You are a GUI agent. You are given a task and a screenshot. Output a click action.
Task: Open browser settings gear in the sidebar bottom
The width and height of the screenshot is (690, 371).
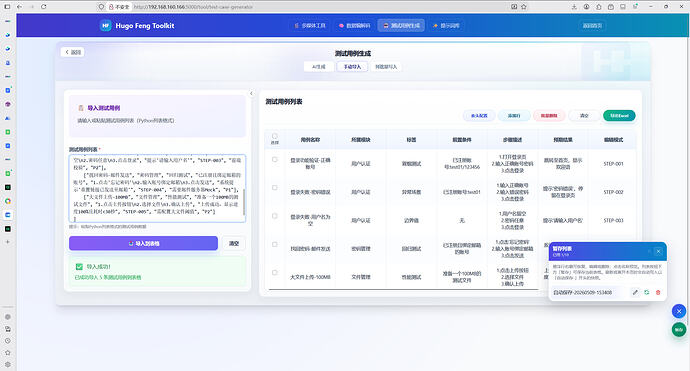pos(7,364)
